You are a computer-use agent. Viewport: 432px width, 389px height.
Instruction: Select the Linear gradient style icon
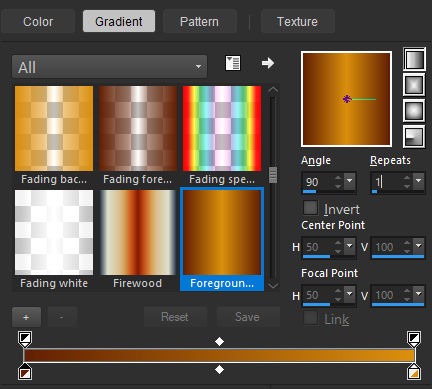[x=414, y=59]
